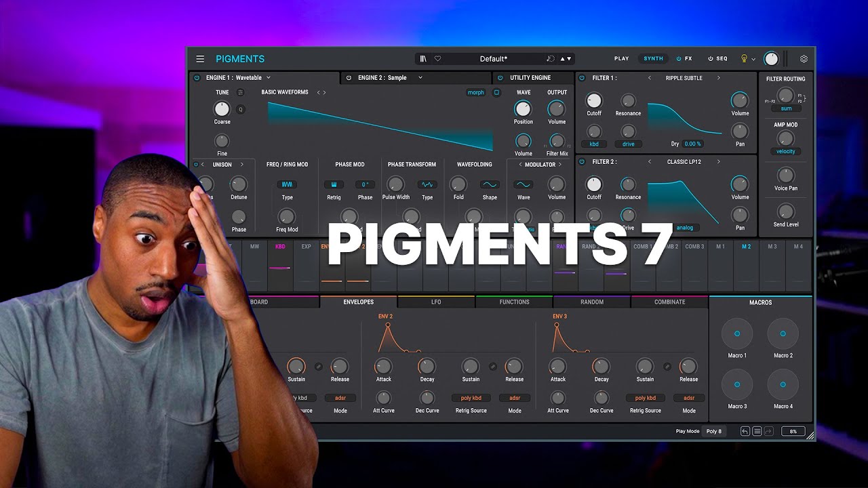Click the Coarse tune knob

[x=222, y=109]
